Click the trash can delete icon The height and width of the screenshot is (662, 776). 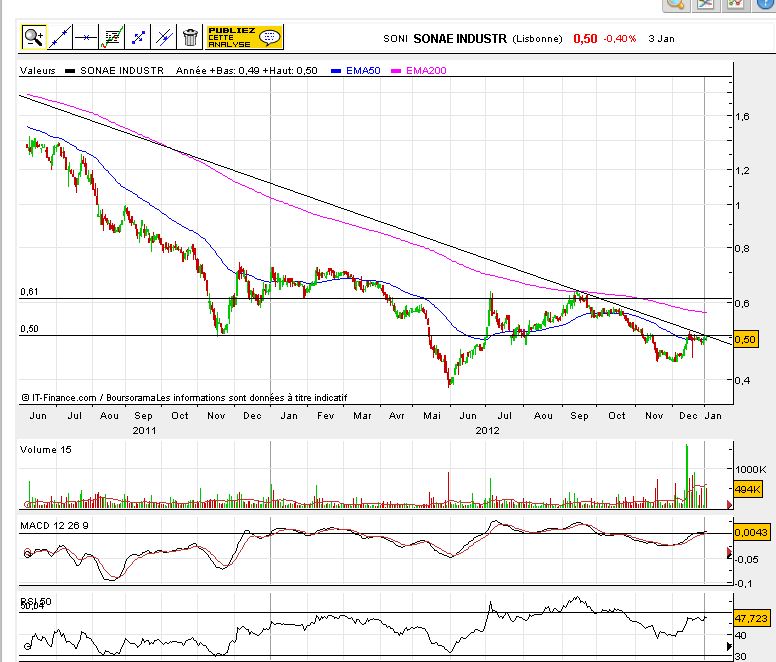pos(189,38)
